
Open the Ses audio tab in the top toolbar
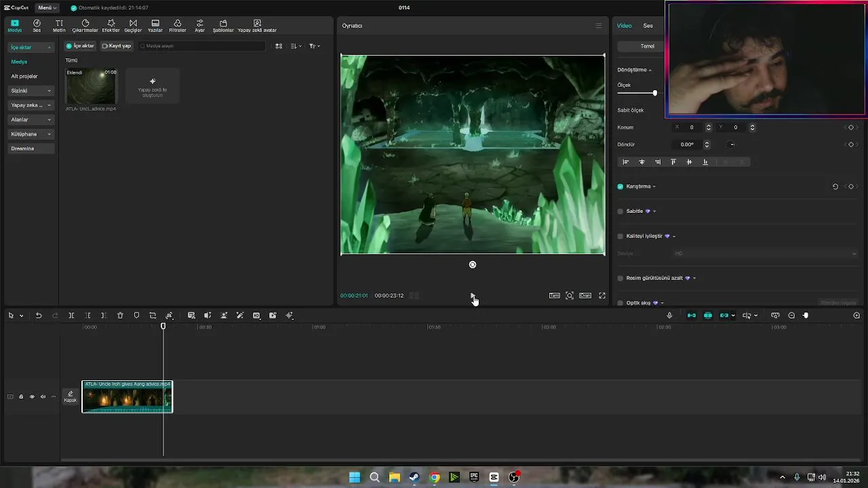(37, 26)
